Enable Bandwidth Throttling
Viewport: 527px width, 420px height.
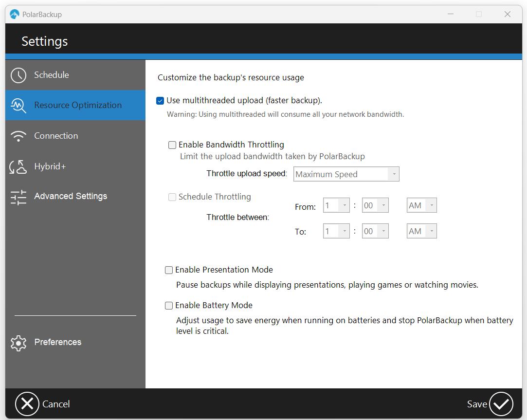[x=172, y=145]
